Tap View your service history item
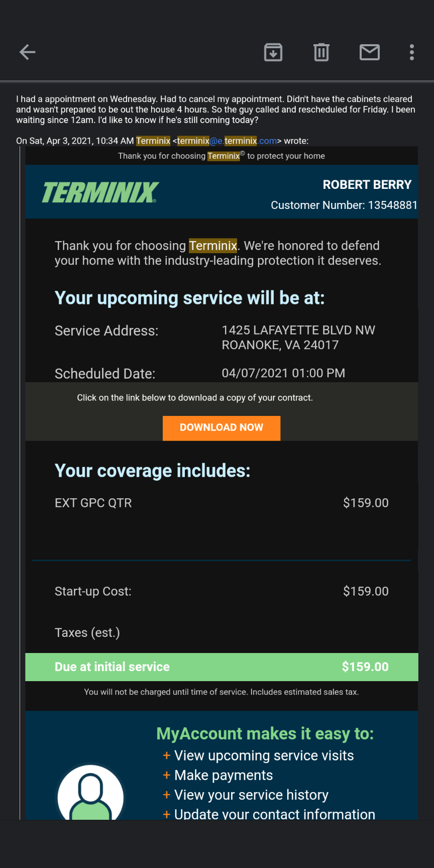The height and width of the screenshot is (868, 434). pos(251,795)
